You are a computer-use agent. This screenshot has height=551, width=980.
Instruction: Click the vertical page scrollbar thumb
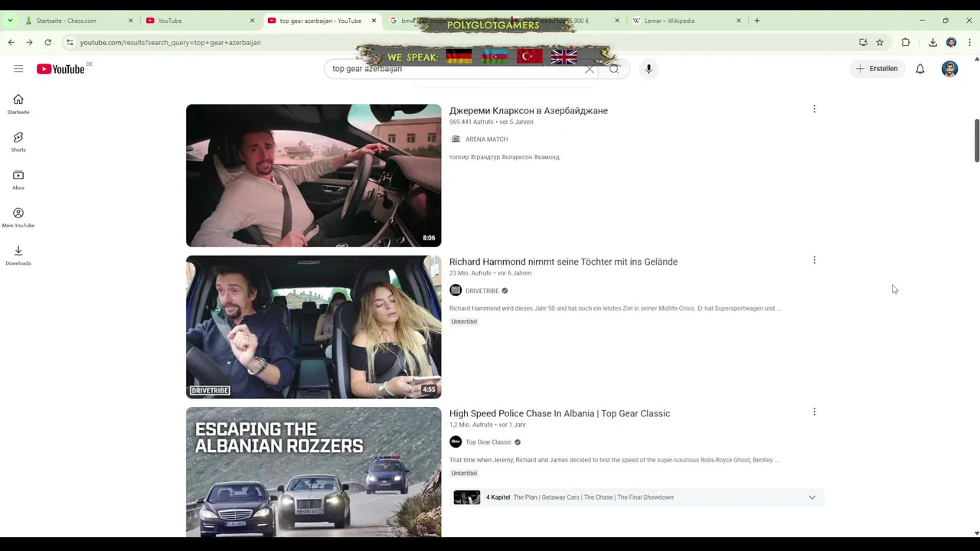pyautogui.click(x=976, y=140)
